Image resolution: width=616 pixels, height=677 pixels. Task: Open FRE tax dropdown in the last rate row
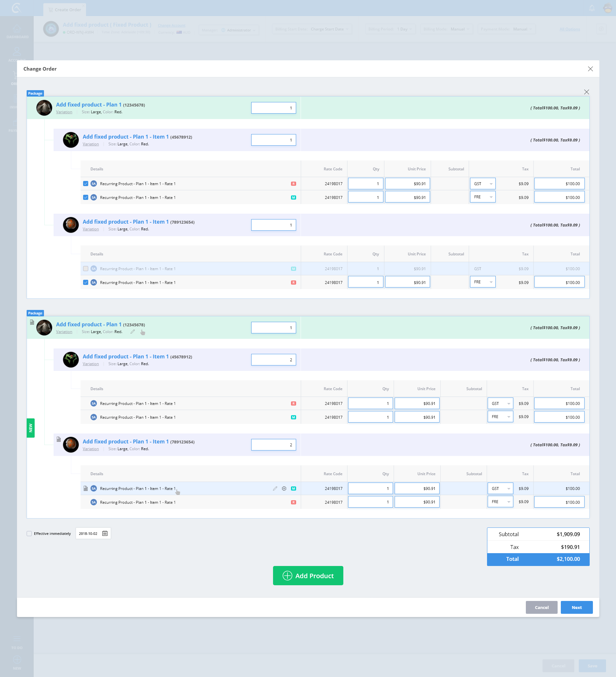tap(500, 502)
